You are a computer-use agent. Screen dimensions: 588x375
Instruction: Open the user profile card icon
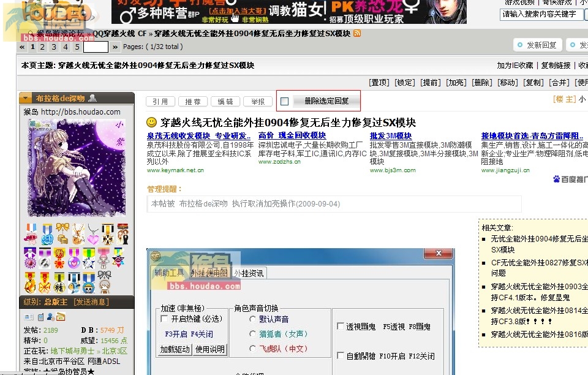coord(29,317)
